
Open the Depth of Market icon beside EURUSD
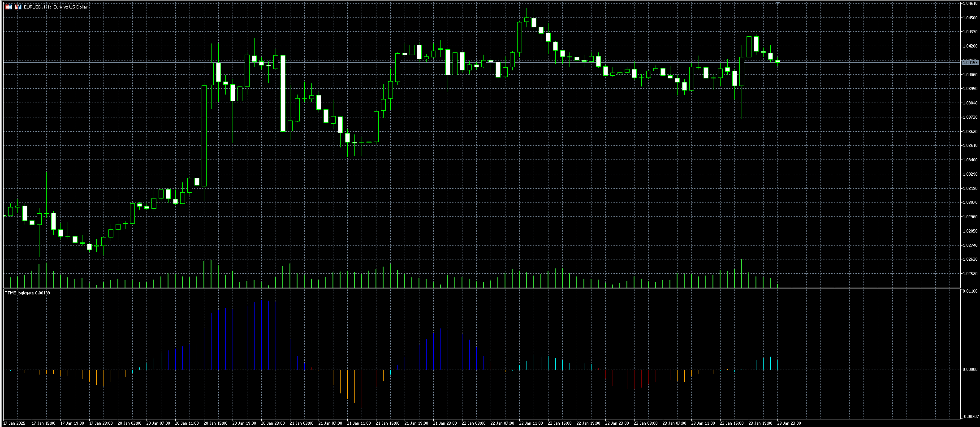(9, 7)
